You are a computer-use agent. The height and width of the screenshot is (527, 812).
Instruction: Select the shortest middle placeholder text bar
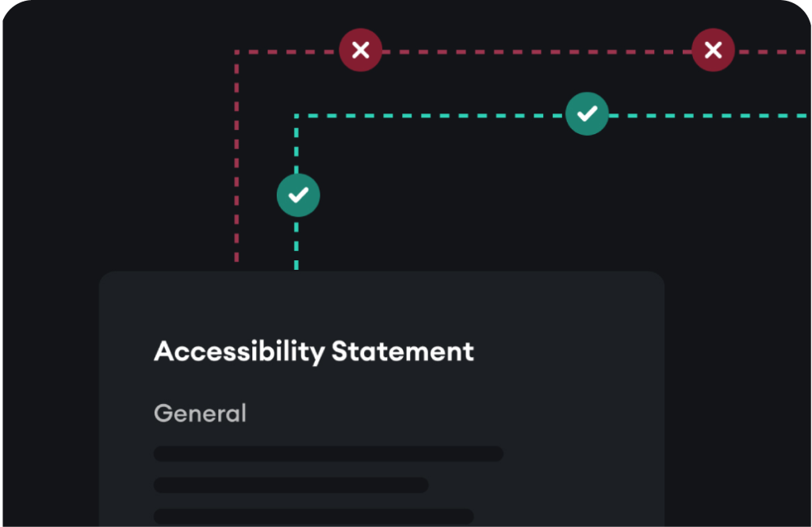pyautogui.click(x=291, y=485)
